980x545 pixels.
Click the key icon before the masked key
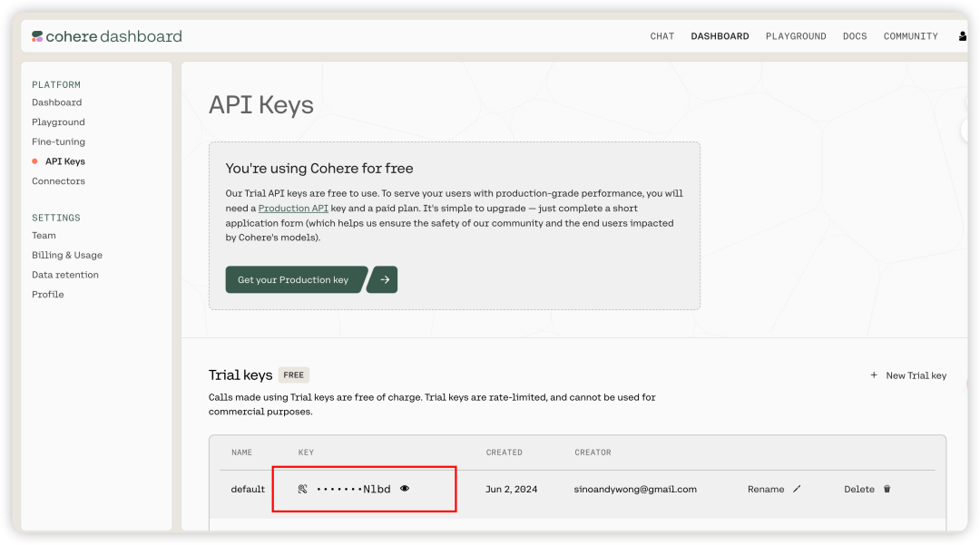303,489
